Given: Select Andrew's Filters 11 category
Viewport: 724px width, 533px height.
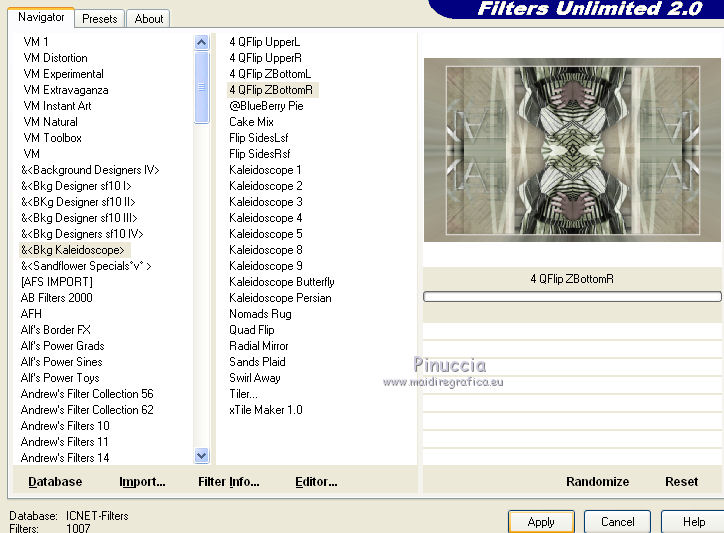Looking at the screenshot, I should click(64, 442).
